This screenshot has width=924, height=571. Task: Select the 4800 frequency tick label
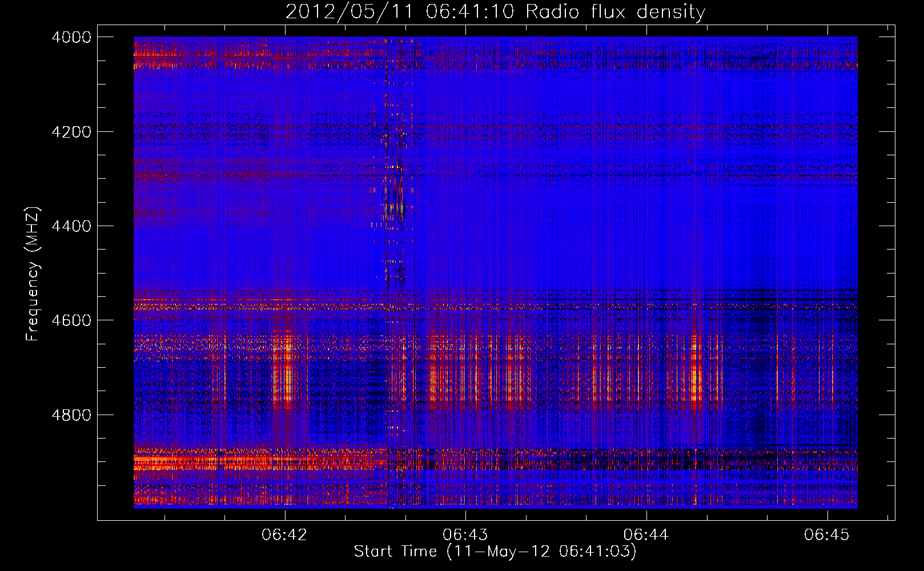point(71,415)
